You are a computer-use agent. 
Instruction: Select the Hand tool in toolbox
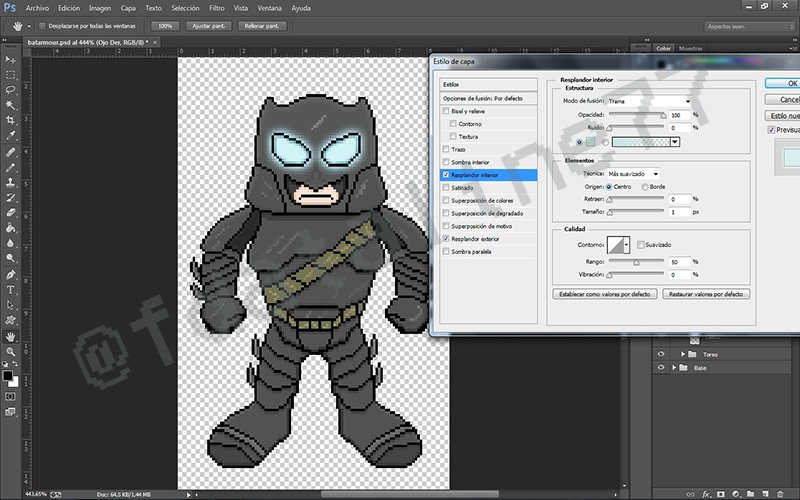[x=10, y=337]
